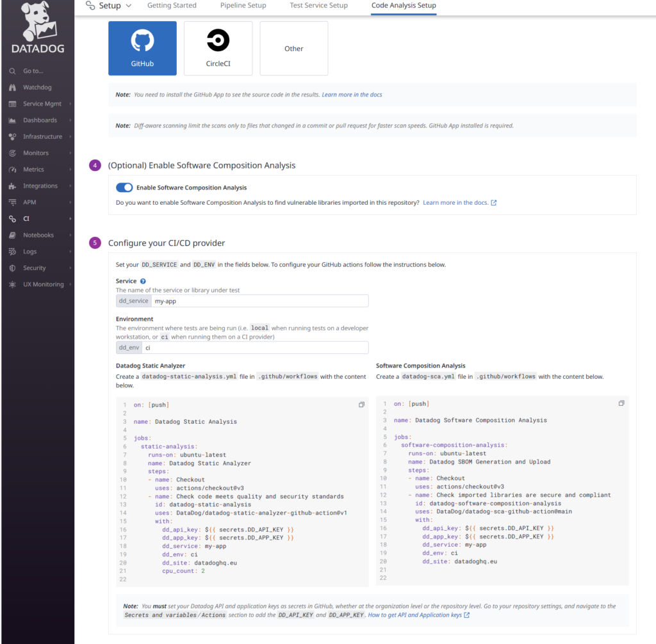Viewport: 656px width, 644px height.
Task: Follow the SCA Learn more docs link
Action: (459, 203)
